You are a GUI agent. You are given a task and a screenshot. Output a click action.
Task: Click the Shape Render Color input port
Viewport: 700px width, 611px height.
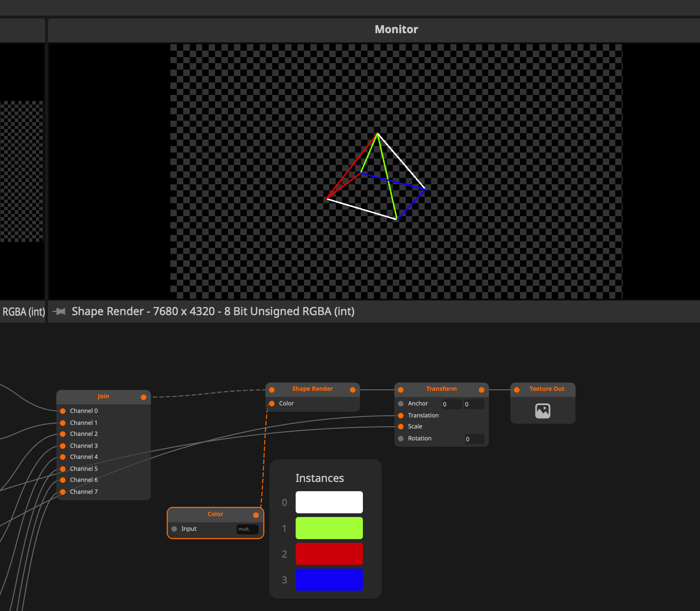(272, 404)
